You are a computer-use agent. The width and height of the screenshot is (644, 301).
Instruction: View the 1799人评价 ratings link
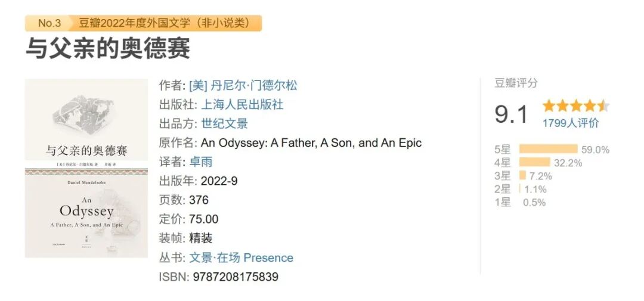coord(570,123)
